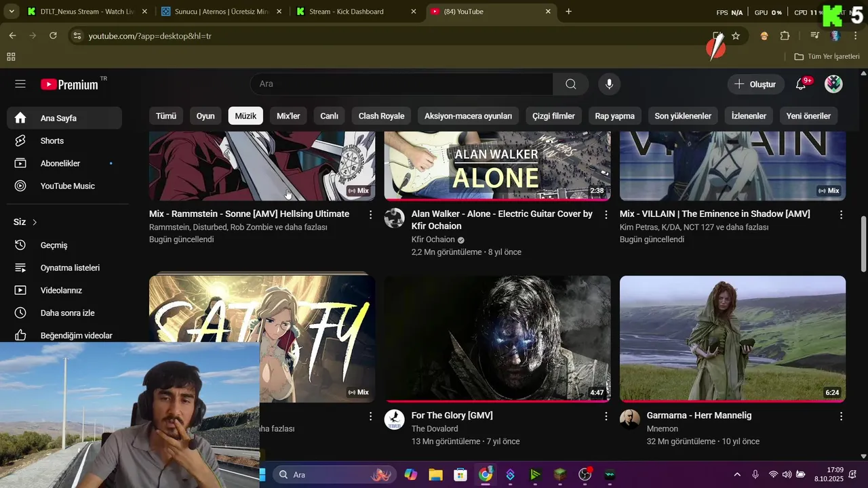
Task: Select the Son yüklenenler chip
Action: (683, 116)
